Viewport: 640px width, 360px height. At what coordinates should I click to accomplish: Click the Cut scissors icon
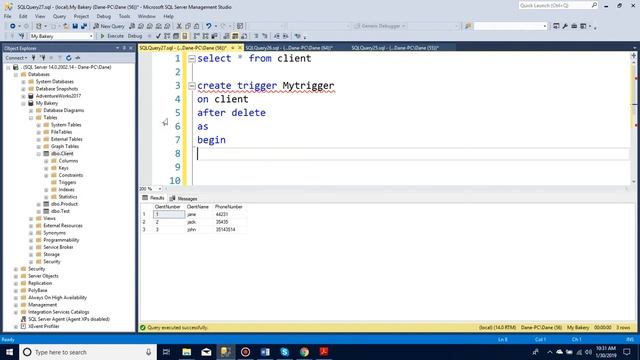[x=179, y=26]
